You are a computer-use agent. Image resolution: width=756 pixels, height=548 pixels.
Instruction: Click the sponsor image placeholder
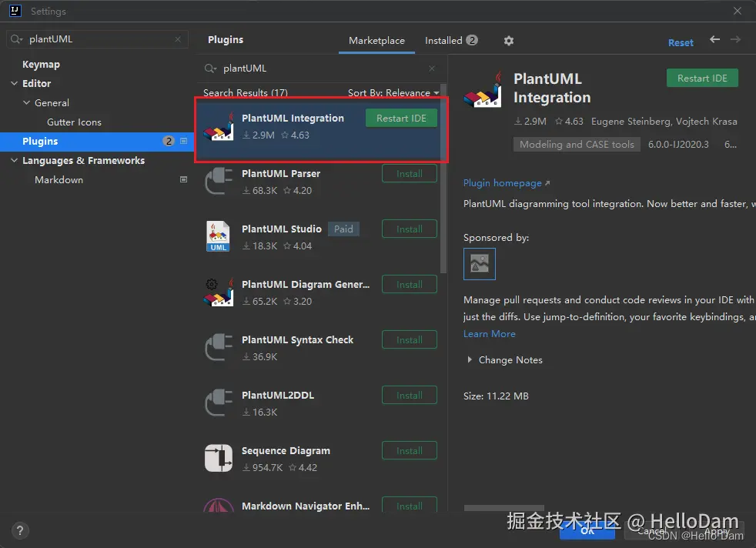(480, 264)
